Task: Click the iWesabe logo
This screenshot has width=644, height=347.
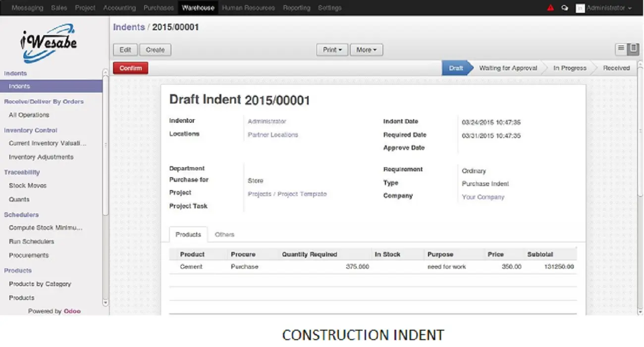Action: [x=49, y=42]
